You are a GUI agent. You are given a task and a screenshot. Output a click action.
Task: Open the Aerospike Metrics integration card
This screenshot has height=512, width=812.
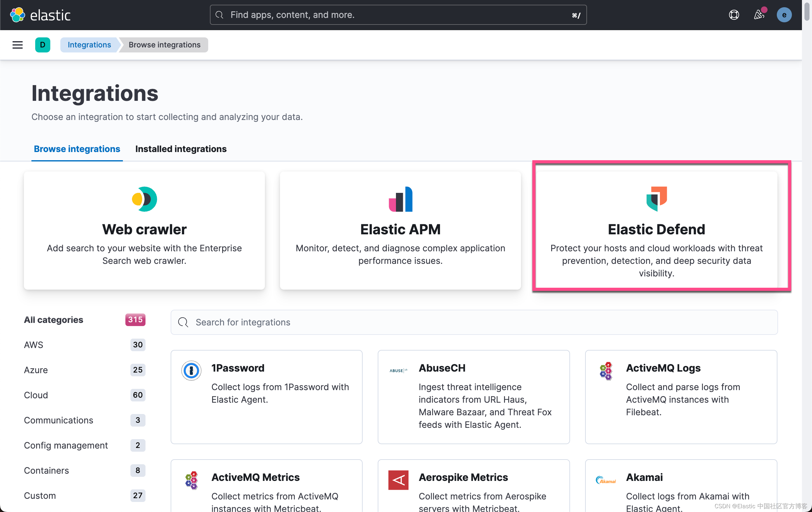(474, 486)
